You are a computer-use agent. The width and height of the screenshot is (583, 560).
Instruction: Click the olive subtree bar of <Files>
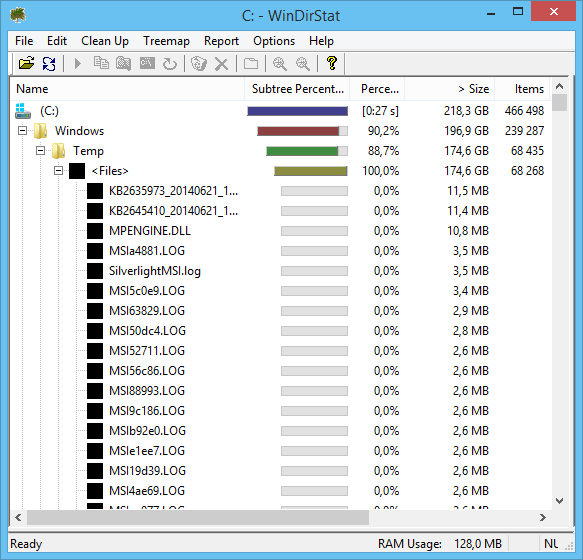[310, 171]
